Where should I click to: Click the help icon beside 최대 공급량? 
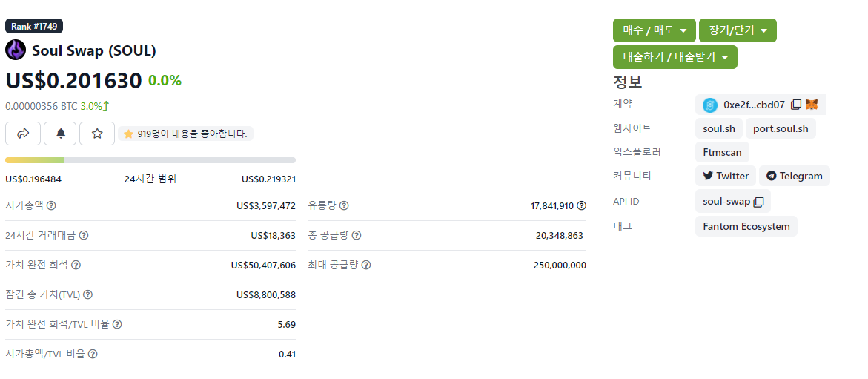tap(365, 265)
